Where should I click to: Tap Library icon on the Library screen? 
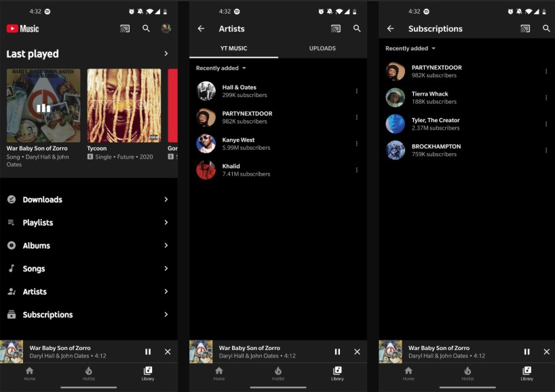(x=148, y=370)
